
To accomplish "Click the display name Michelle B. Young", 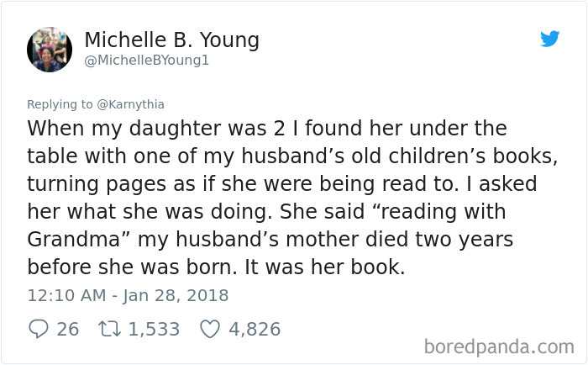I will (x=171, y=40).
